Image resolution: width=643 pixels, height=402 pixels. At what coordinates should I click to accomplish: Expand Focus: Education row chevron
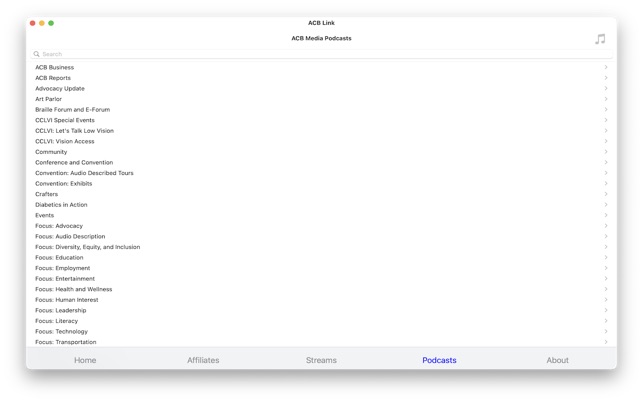(606, 258)
